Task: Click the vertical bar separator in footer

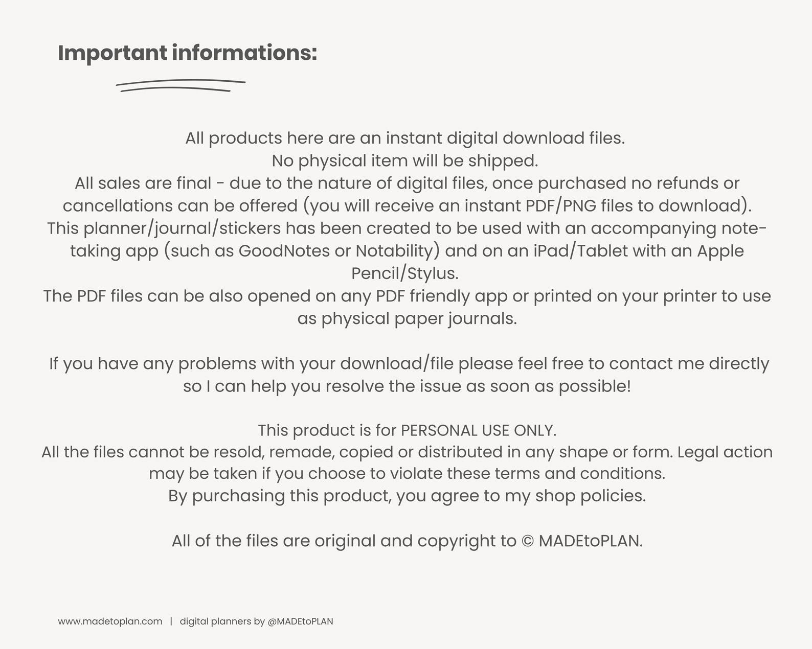Action: click(x=171, y=621)
